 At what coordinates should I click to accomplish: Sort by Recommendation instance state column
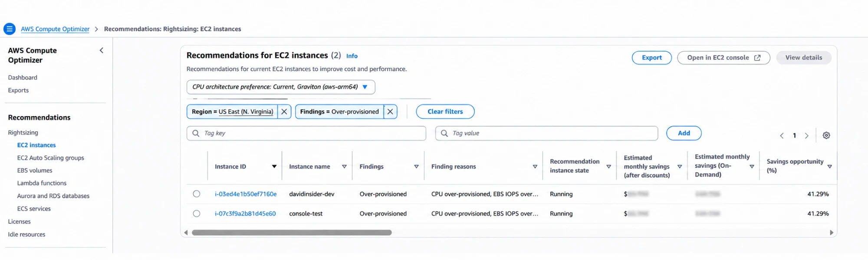[608, 166]
